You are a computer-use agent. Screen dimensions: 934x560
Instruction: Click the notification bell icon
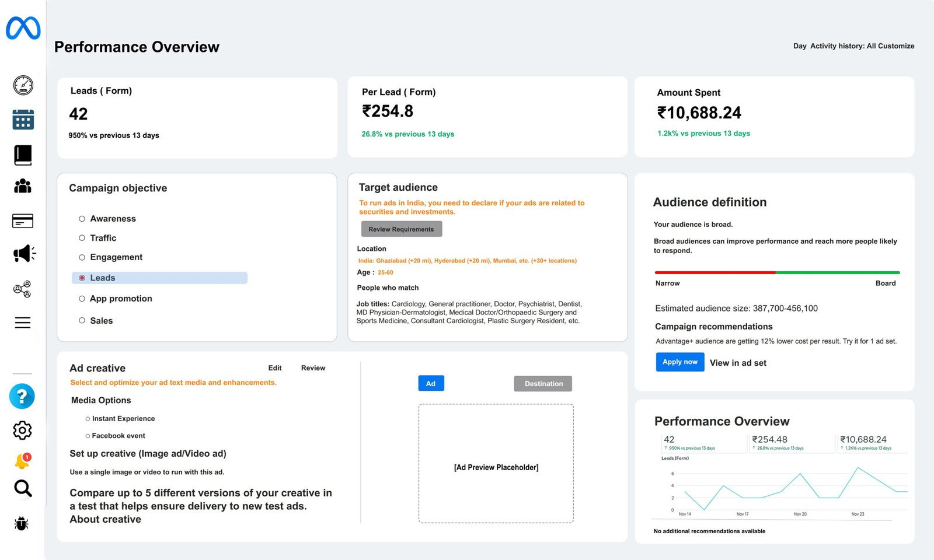click(22, 461)
